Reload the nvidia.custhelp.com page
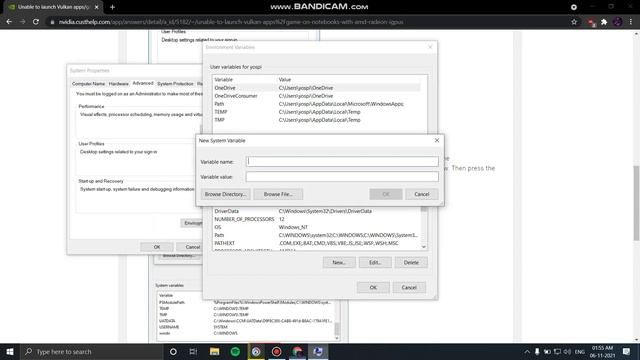Image resolution: width=640 pixels, height=360 pixels. (36, 22)
